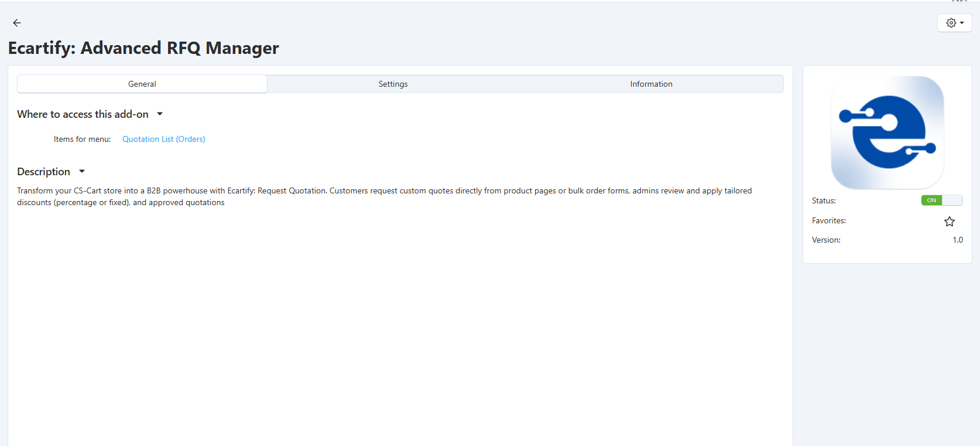Screen dimensions: 980x446
Task: Click the version number 1.0
Action: point(957,240)
